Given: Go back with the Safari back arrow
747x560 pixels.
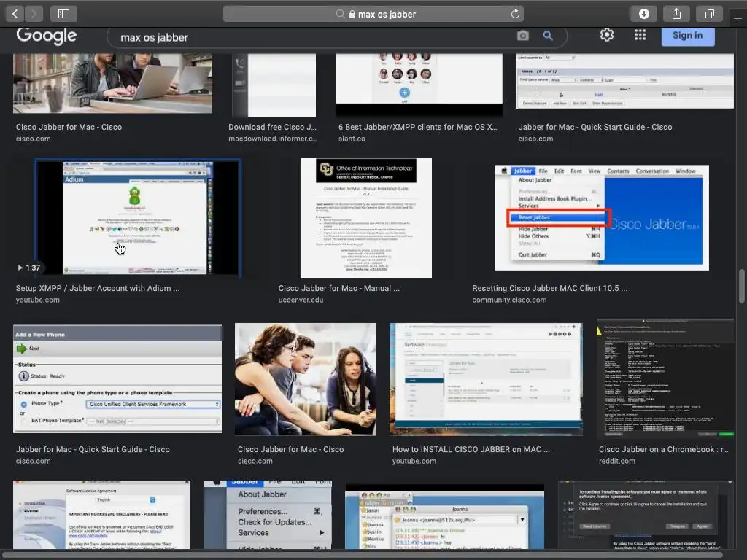Looking at the screenshot, I should tap(15, 14).
